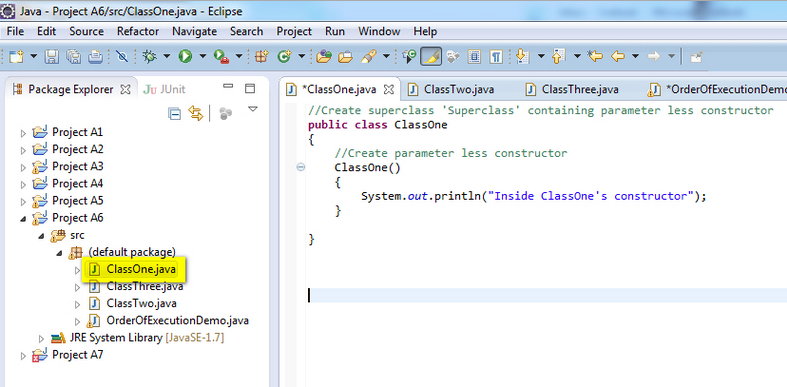Click the New Java Package icon

pos(261,57)
